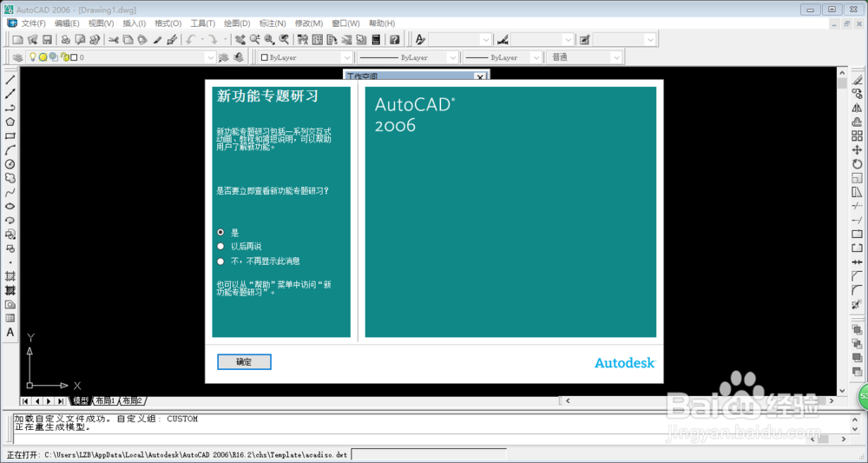Screen dimensions: 868x463
Task: Open the Dimension Style icon
Action: 503,39
